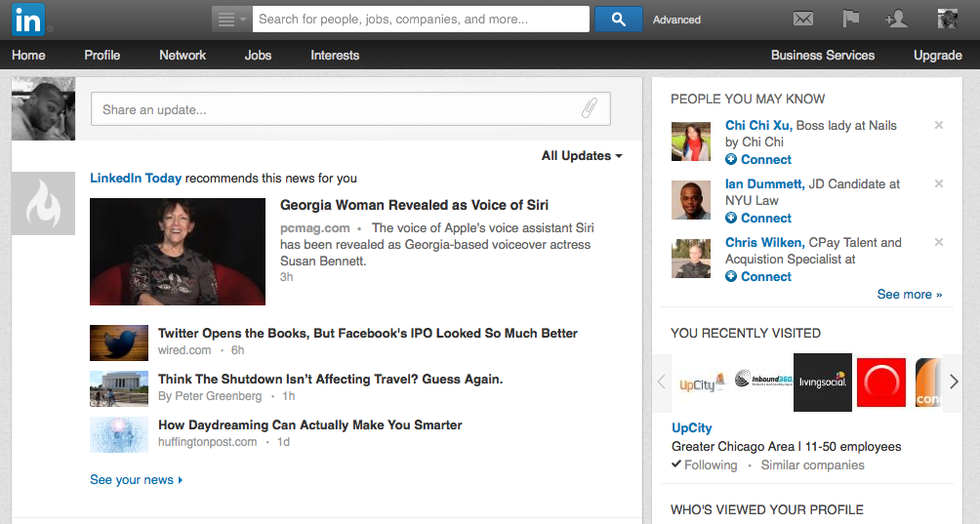Image resolution: width=980 pixels, height=524 pixels.
Task: Click the LinkedIn Today flame icon
Action: pyautogui.click(x=43, y=204)
